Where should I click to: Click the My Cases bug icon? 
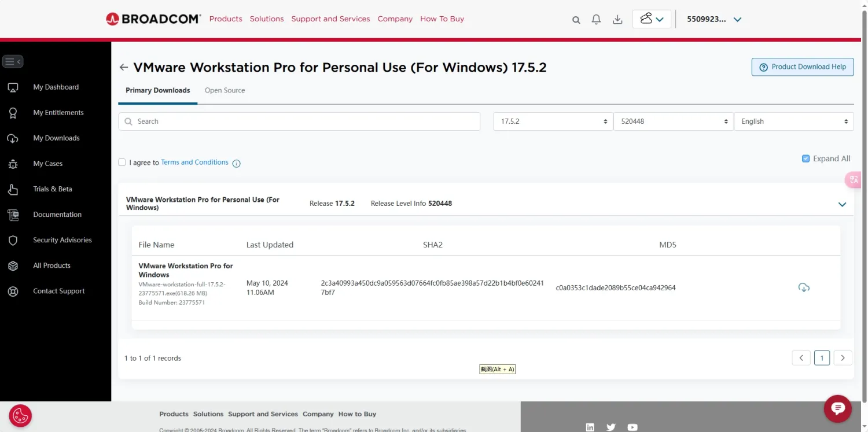[x=13, y=164]
